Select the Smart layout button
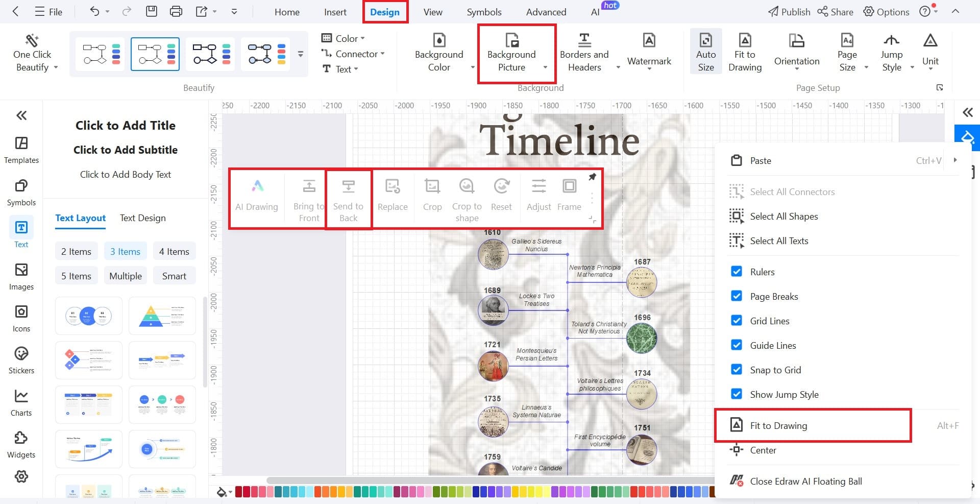 coord(174,276)
